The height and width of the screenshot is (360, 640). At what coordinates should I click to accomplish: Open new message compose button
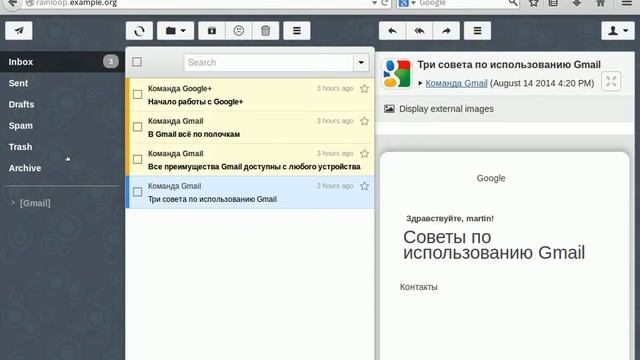click(x=19, y=31)
